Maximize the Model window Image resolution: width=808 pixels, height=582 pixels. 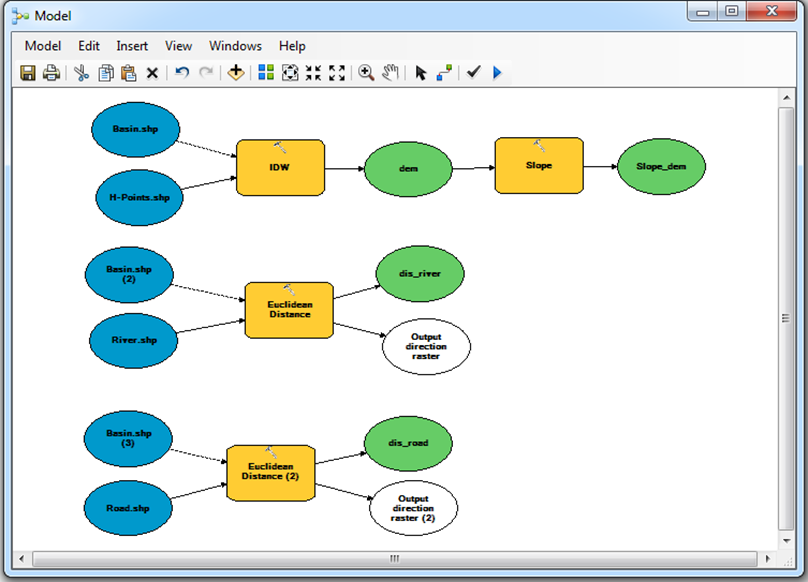point(732,11)
